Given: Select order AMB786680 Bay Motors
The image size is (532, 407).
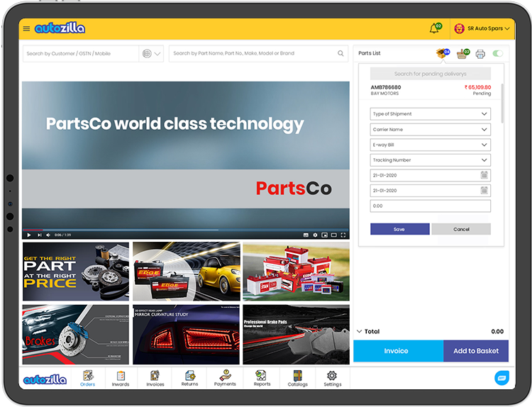Looking at the screenshot, I should click(x=431, y=90).
